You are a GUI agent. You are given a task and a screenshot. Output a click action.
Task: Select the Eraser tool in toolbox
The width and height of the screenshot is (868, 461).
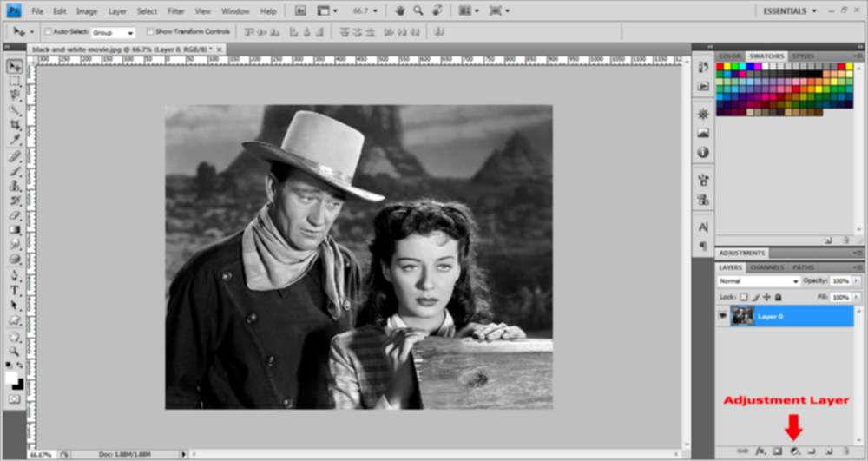(15, 215)
